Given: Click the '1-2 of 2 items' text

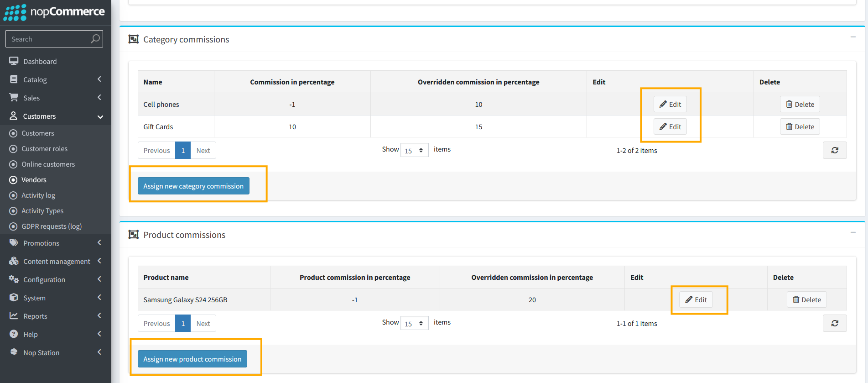Looking at the screenshot, I should pyautogui.click(x=637, y=151).
